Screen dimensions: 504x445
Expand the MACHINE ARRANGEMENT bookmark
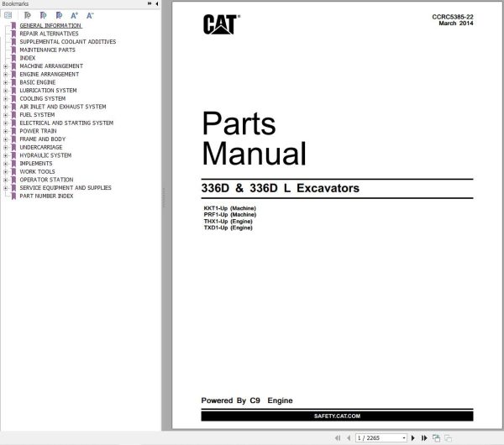pyautogui.click(x=6, y=66)
